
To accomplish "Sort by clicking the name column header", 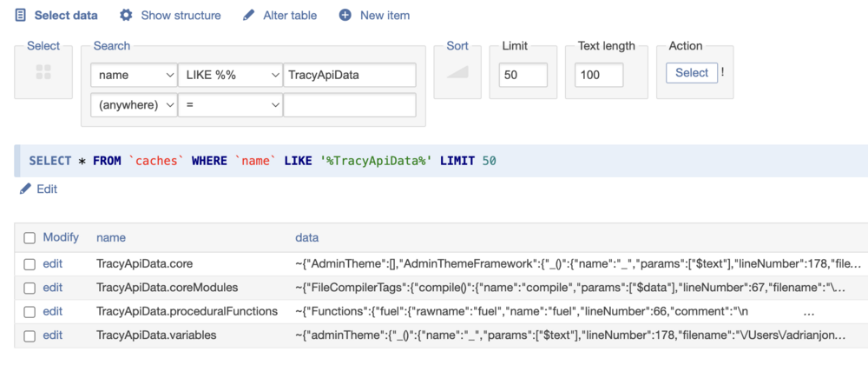I will click(110, 237).
